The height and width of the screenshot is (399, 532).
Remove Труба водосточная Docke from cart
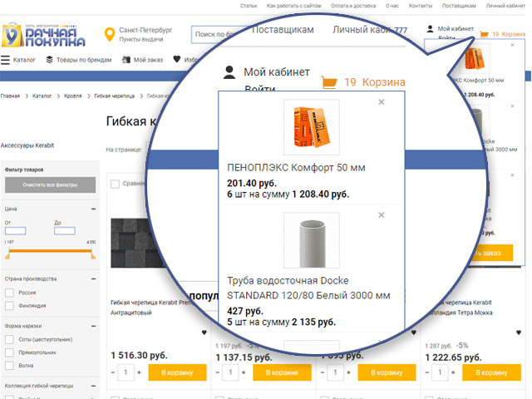tap(382, 215)
